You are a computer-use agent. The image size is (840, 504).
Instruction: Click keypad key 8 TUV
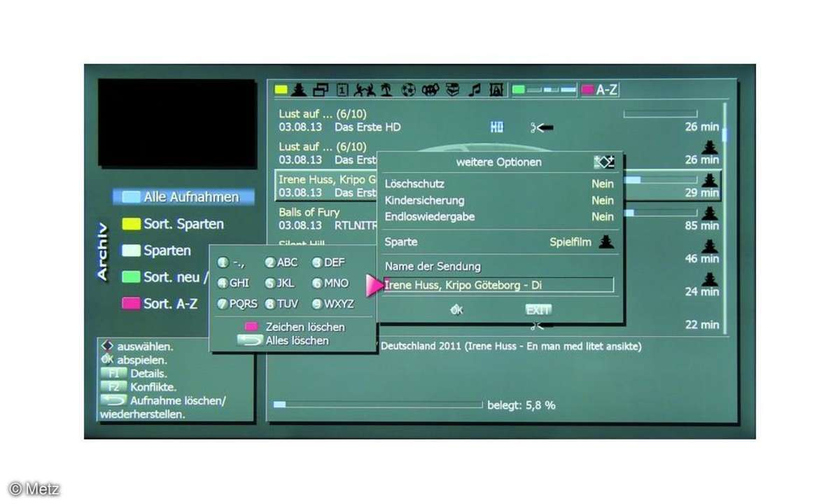[x=281, y=304]
